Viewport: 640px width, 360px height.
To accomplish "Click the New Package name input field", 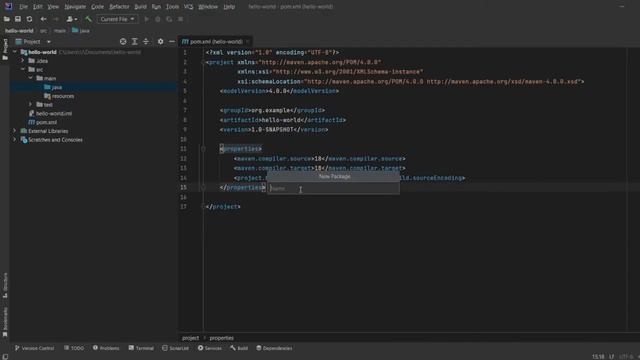I will (x=333, y=189).
